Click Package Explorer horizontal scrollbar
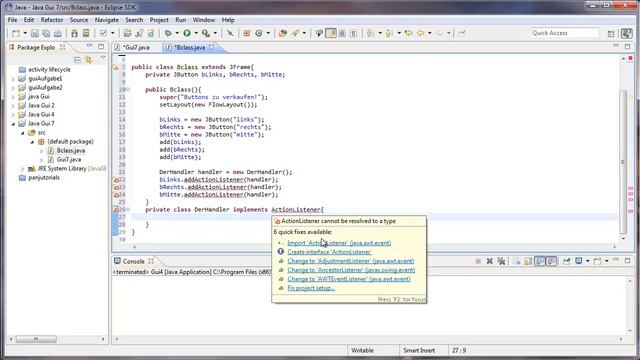 click(x=36, y=339)
